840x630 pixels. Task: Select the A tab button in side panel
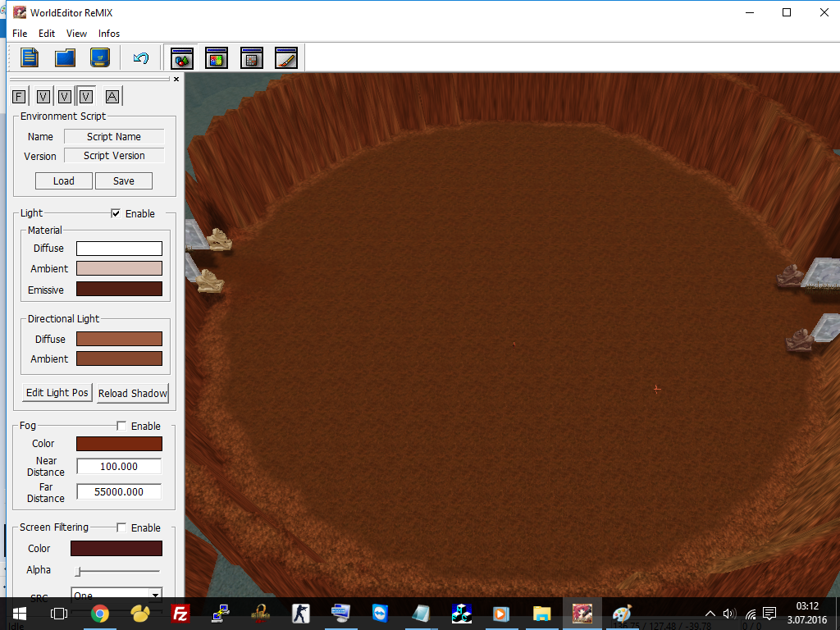tap(112, 97)
